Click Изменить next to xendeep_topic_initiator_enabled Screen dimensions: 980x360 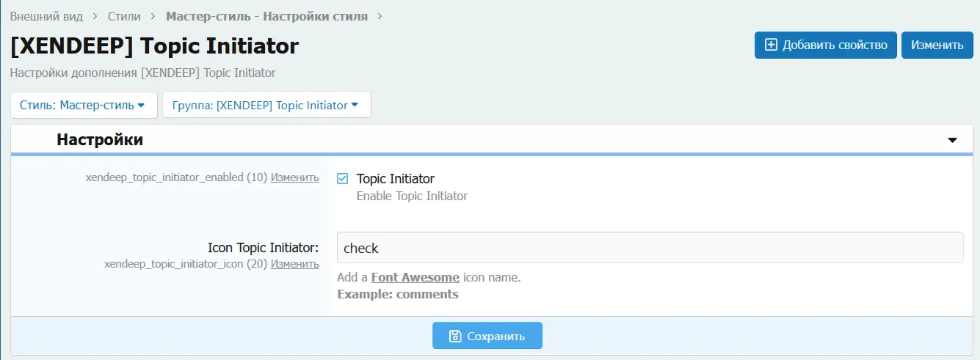(x=294, y=177)
